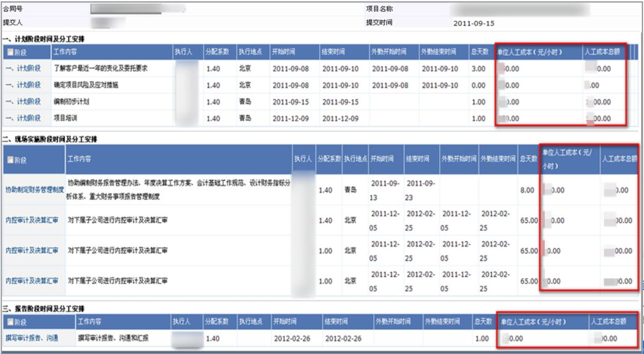Select the heading 二、现场实施阶段时间及分工安排

[50, 140]
